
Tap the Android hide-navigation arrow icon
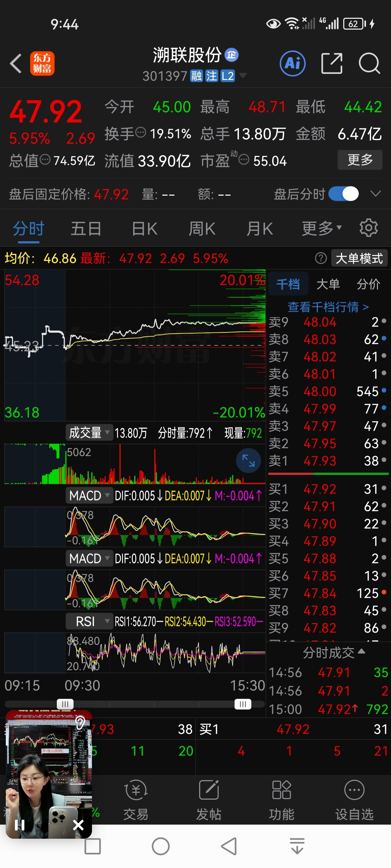coord(297,846)
